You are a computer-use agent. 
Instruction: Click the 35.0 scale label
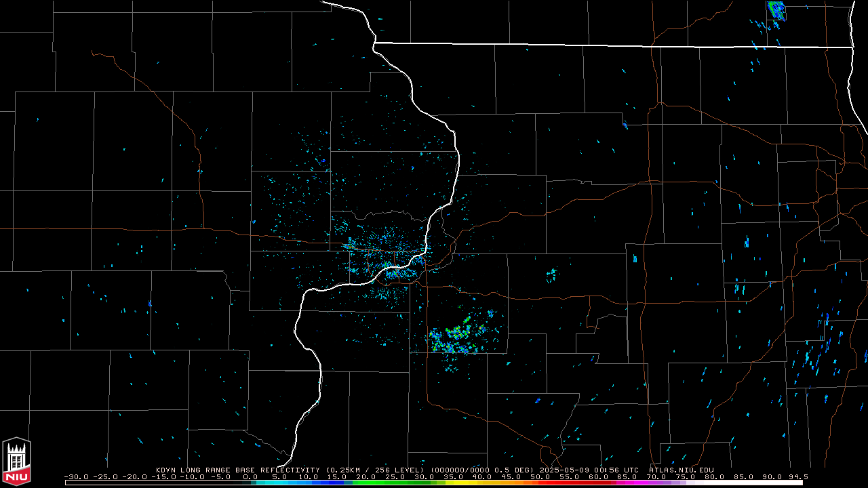[x=452, y=476]
